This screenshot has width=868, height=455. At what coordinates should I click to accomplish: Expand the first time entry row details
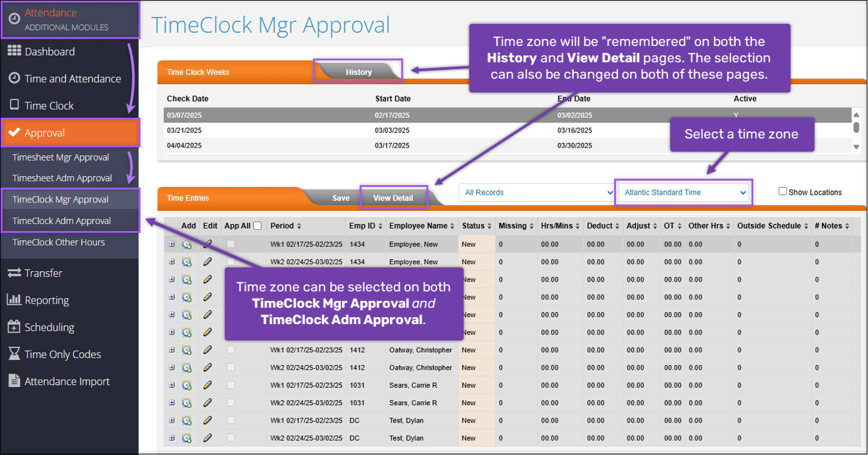pyautogui.click(x=171, y=244)
